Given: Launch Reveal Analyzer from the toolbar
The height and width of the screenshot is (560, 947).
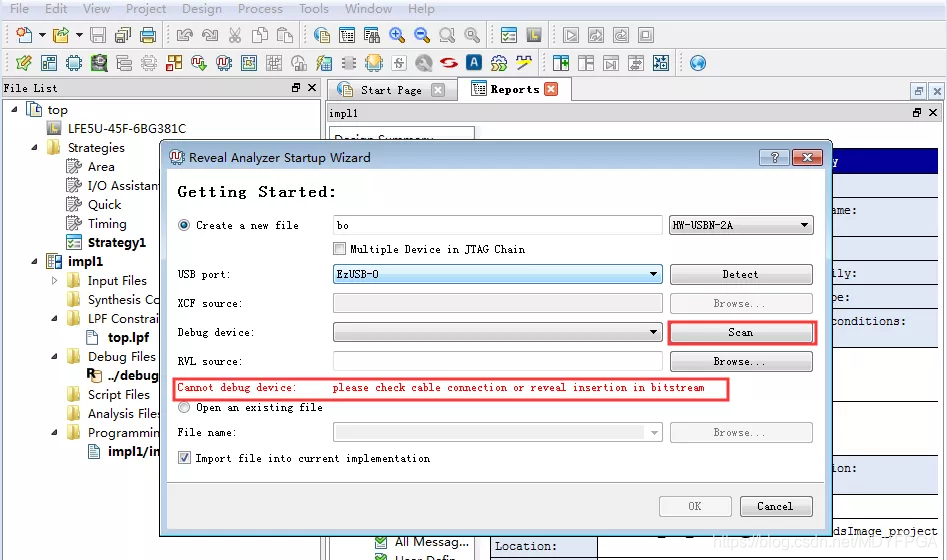Looking at the screenshot, I should pyautogui.click(x=224, y=63).
